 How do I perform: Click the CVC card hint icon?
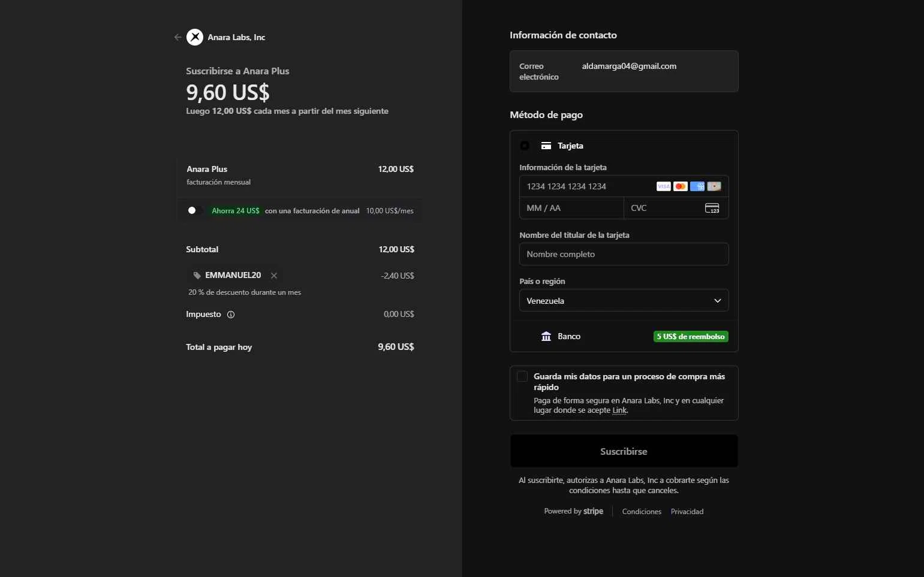[x=712, y=208]
